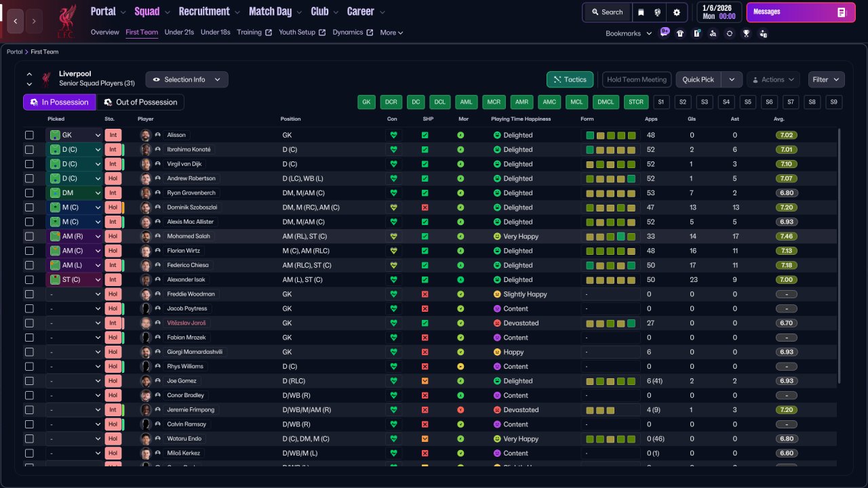Click the Hol status badge for Andrew Robertson
Screen dimensions: 868x488
pos(113,178)
